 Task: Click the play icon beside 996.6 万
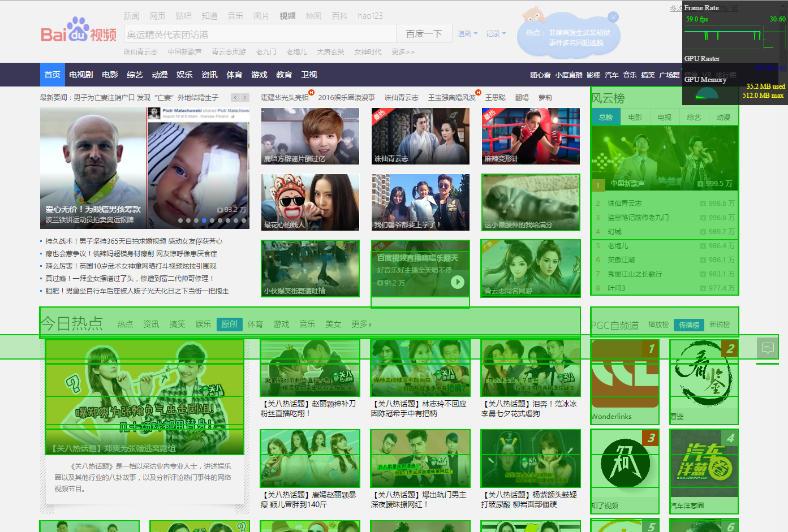pyautogui.click(x=703, y=218)
